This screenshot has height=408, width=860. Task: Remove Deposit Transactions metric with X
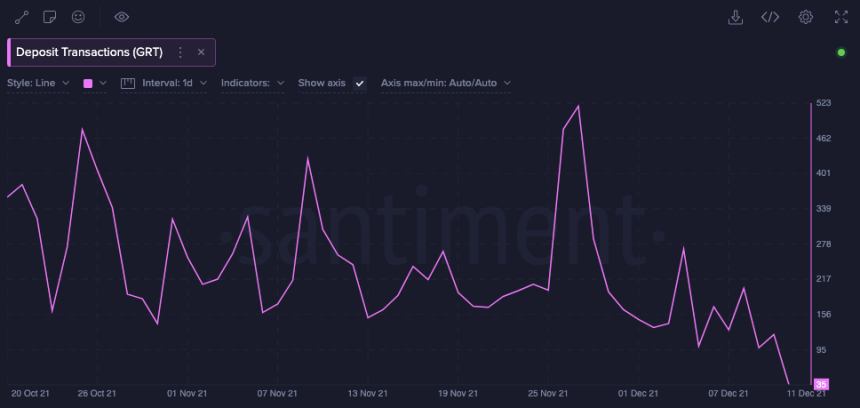(x=201, y=52)
